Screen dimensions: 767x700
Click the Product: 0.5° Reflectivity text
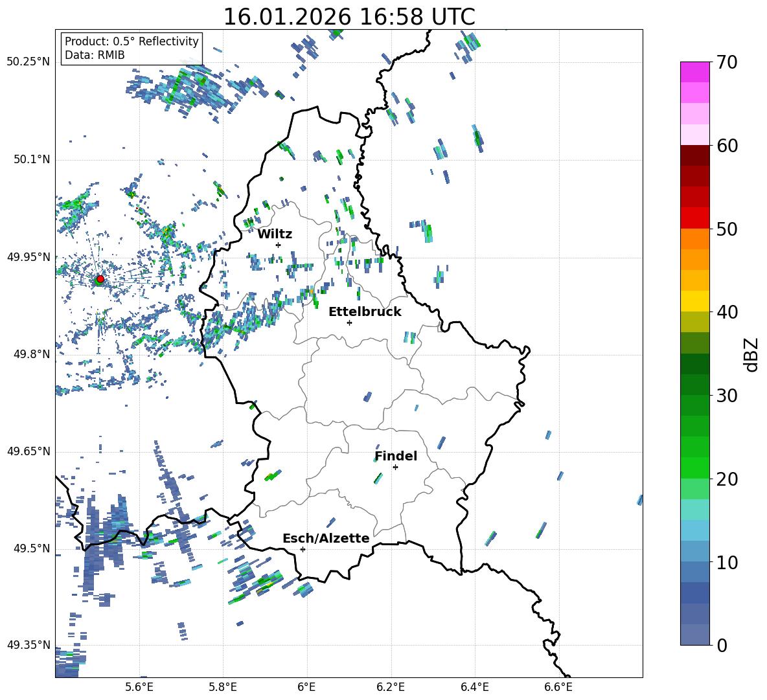click(x=132, y=41)
